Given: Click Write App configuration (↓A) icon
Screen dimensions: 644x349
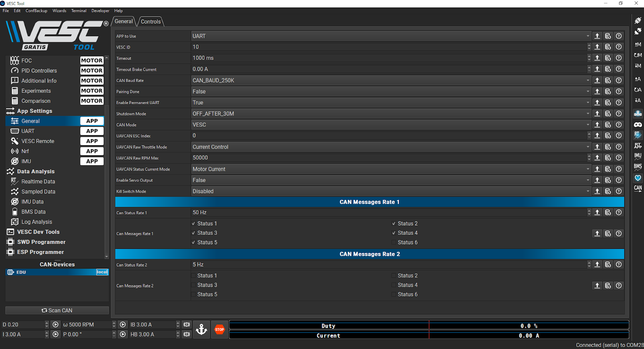Looking at the screenshot, I should point(638,101).
